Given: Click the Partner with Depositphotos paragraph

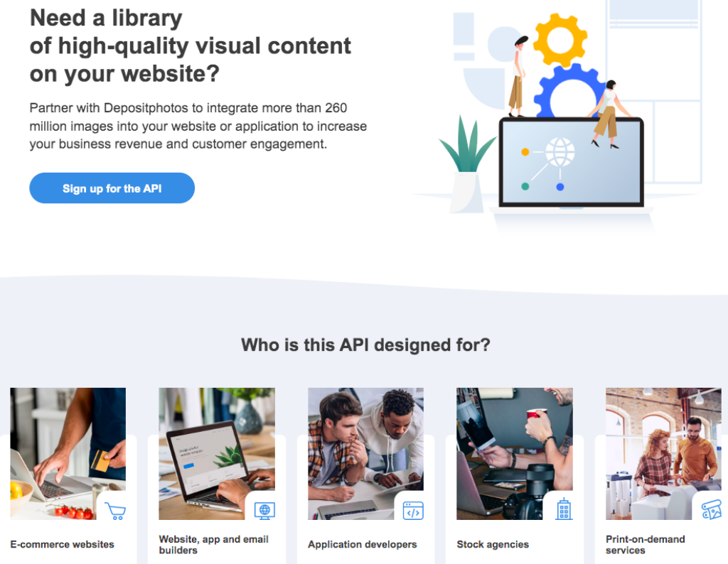Looking at the screenshot, I should click(198, 126).
